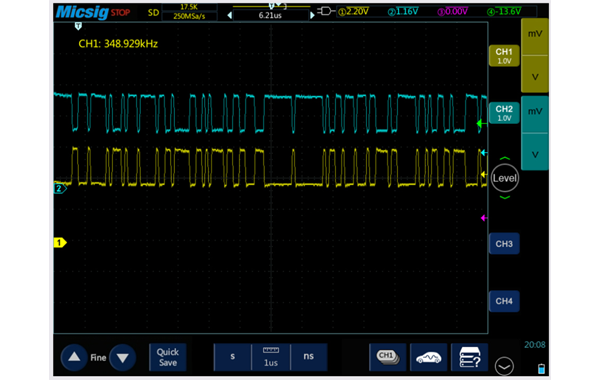This screenshot has width=600, height=380.
Task: Lower trigger level with the green down chevron
Action: coord(505,197)
